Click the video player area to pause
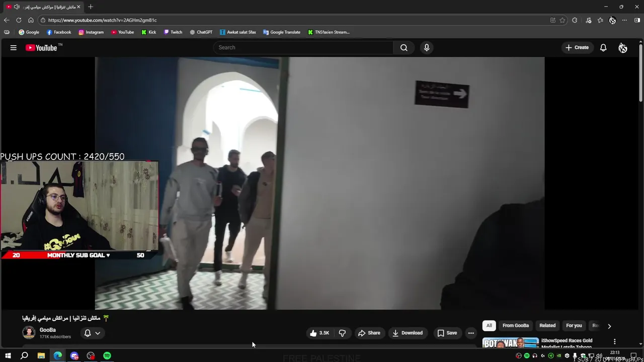Image resolution: width=644 pixels, height=362 pixels. pos(319,183)
